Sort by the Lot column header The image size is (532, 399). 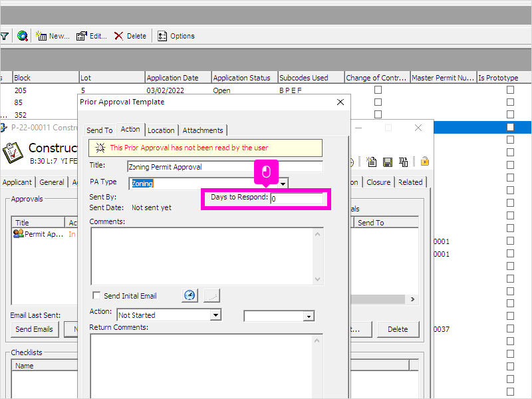pos(112,78)
